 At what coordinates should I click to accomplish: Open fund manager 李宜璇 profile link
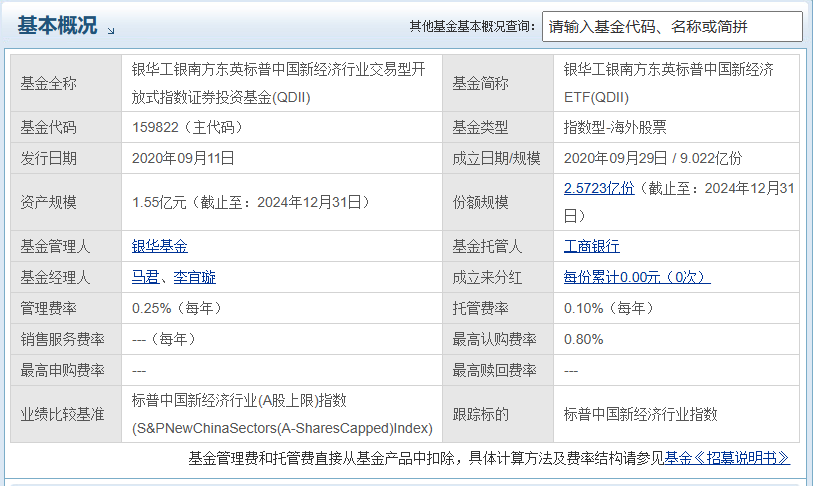coord(194,277)
